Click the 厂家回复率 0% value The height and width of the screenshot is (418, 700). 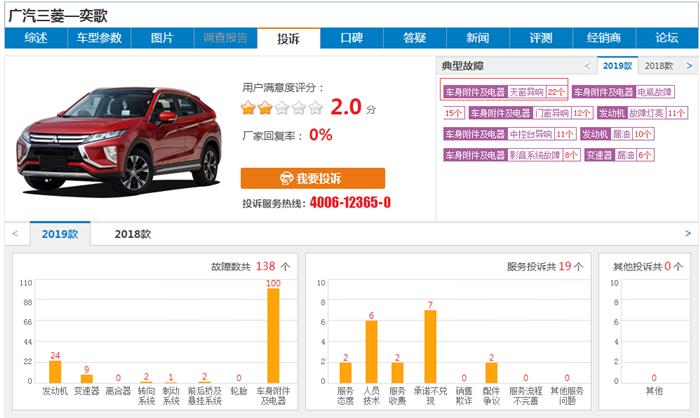(x=321, y=134)
